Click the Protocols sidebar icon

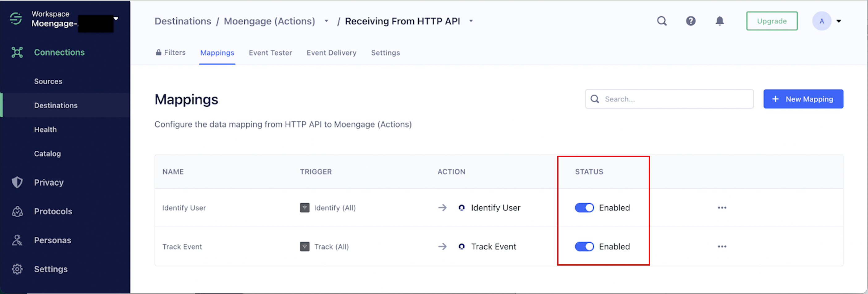click(x=17, y=212)
